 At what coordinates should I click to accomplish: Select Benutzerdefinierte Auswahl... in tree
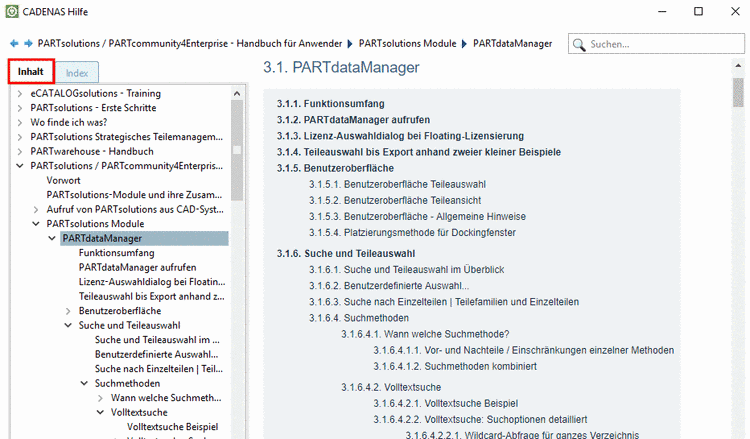point(156,354)
